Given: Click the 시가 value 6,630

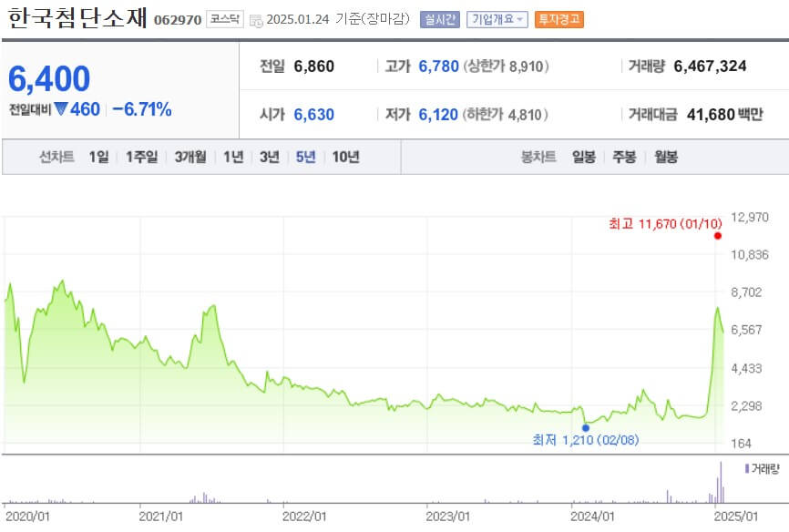Looking at the screenshot, I should point(314,115).
